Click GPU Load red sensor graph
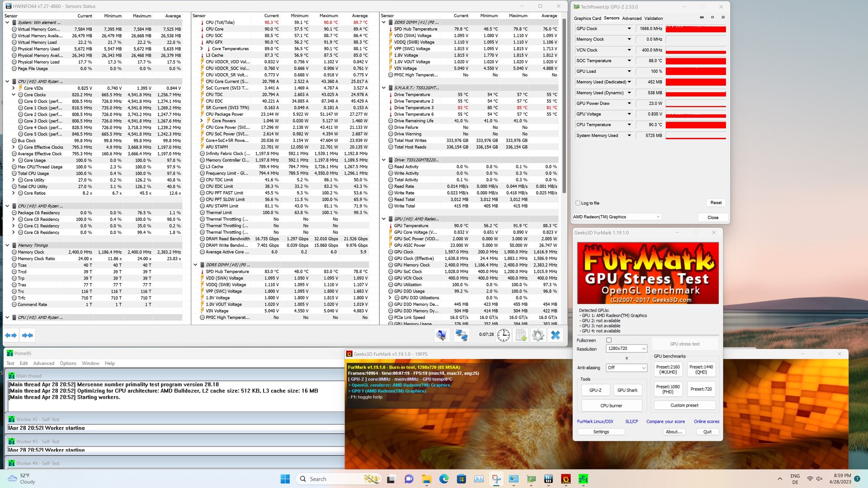868x488 pixels. [696, 71]
